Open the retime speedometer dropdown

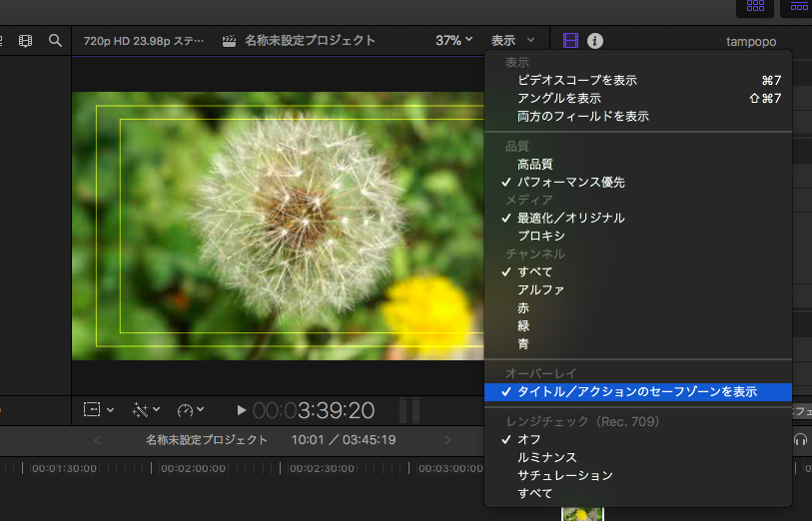point(190,409)
